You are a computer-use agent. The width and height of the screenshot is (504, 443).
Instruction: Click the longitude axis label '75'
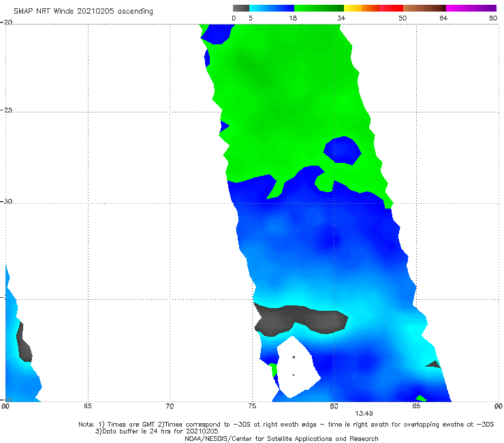(252, 406)
